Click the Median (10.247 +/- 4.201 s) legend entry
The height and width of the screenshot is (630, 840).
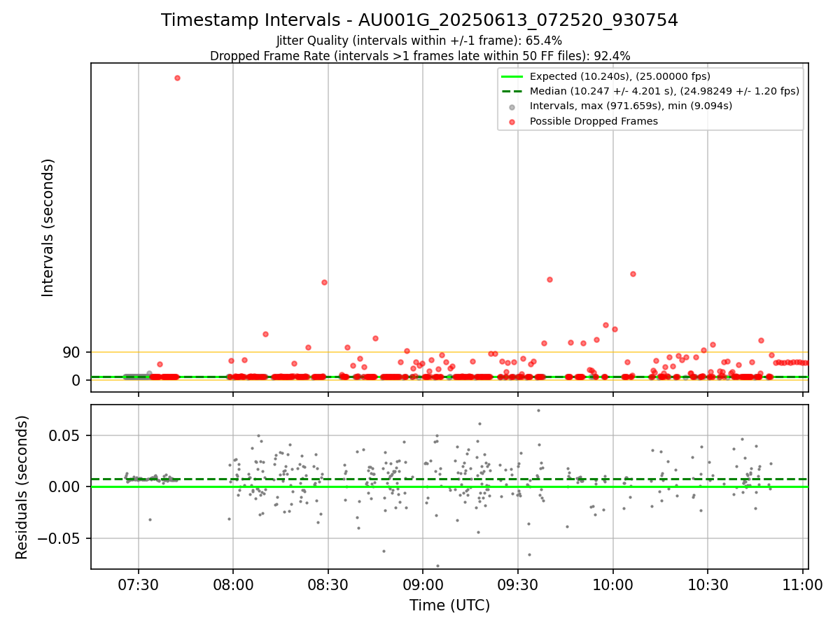650,91
